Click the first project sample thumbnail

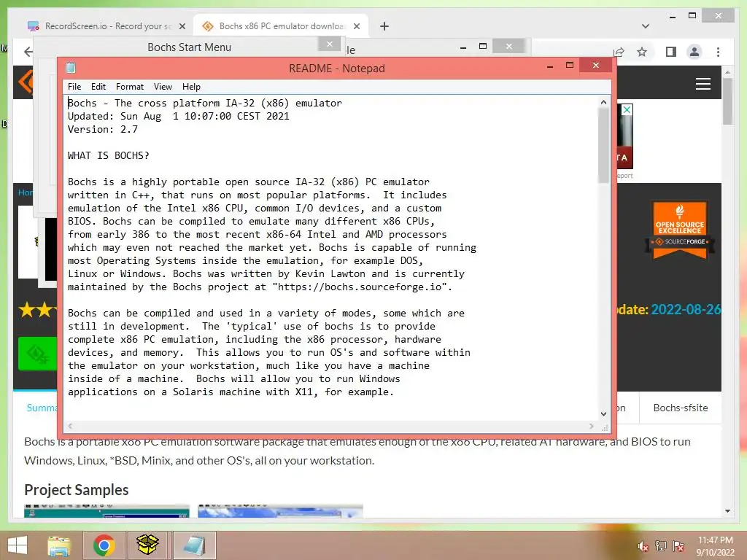(x=107, y=511)
